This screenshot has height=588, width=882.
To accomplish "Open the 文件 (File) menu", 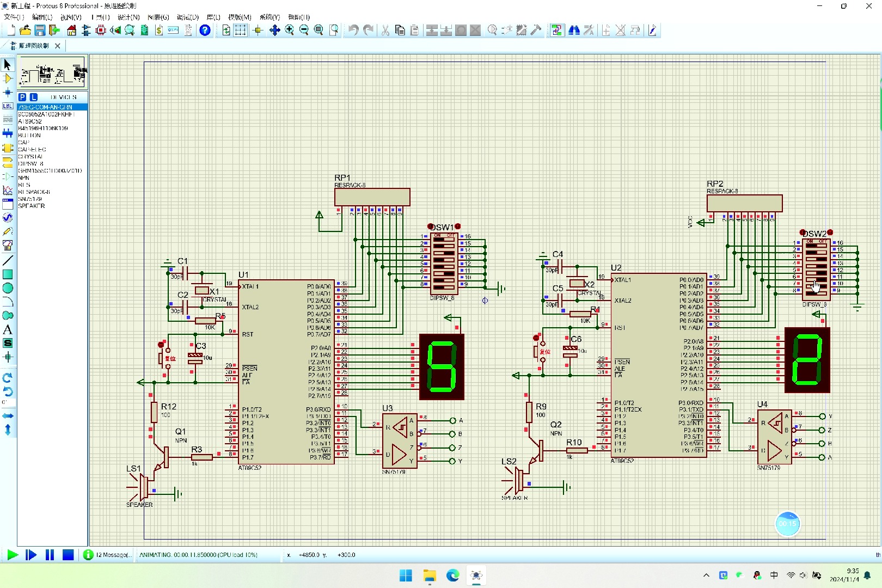I will tap(13, 17).
